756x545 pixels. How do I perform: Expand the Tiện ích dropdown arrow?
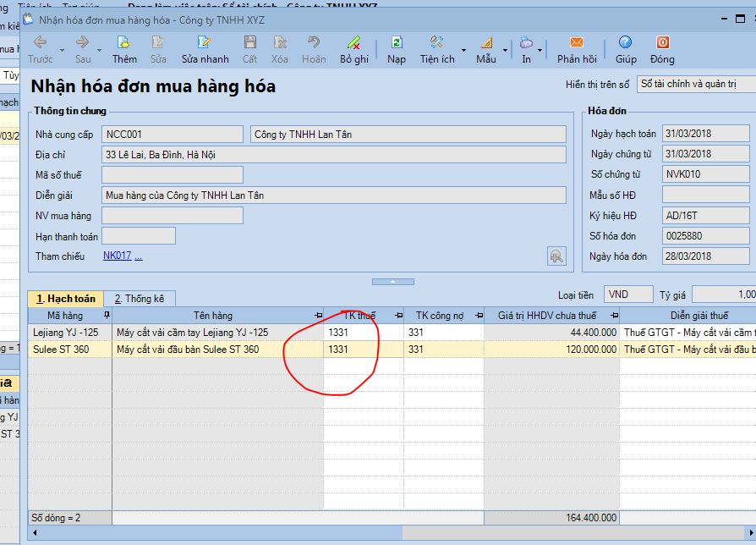(x=463, y=50)
